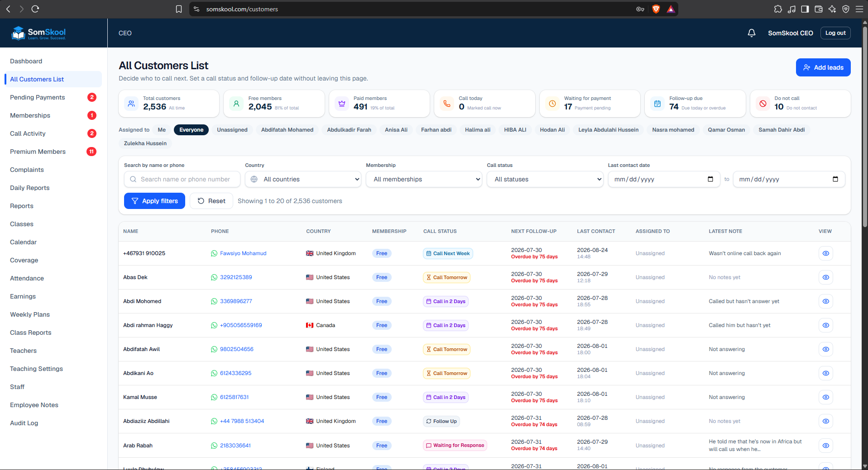Viewport: 868px width, 470px height.
Task: Click the Add leads button
Action: 823,67
